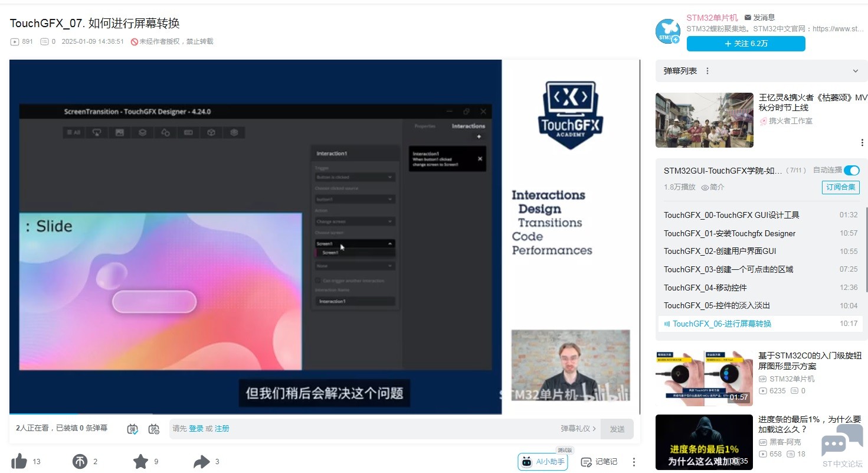Click the 关注 follow button
Screen dimensions: 868x473
tap(746, 44)
